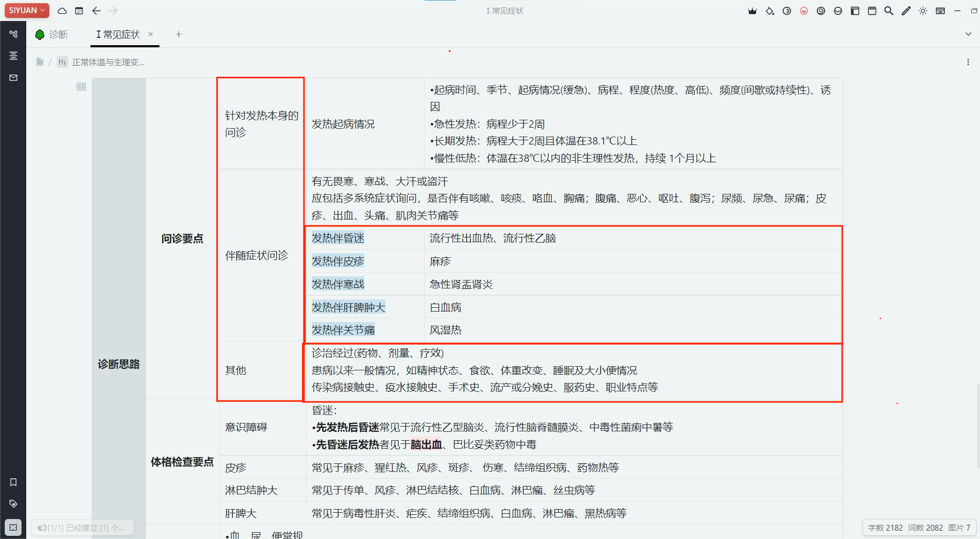The width and height of the screenshot is (980, 539).
Task: Open the inbox panel in sidebar
Action: pyautogui.click(x=13, y=78)
